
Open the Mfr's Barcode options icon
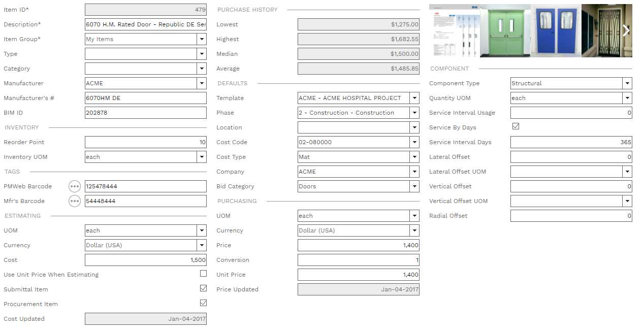tap(74, 201)
